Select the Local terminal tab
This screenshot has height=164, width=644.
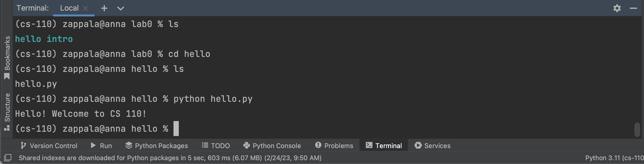click(x=69, y=8)
